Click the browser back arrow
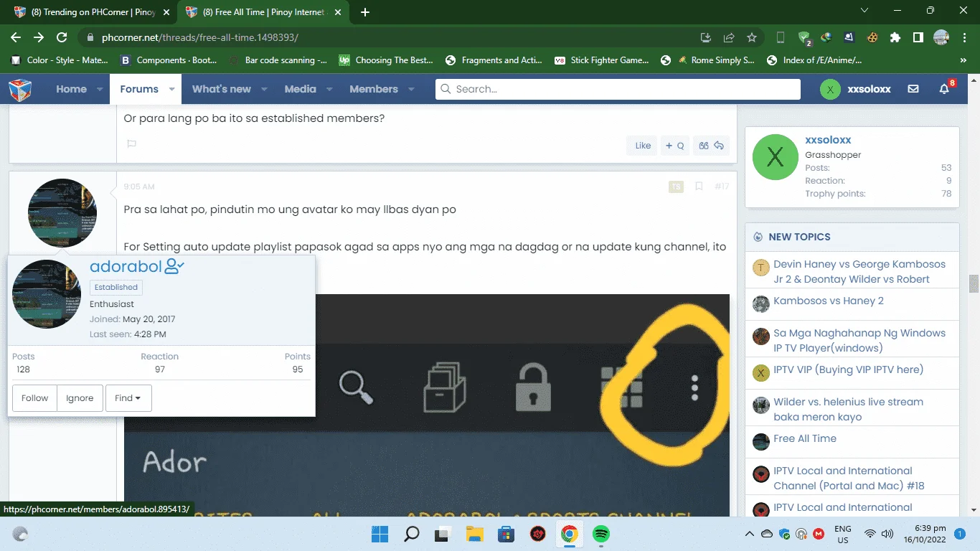The height and width of the screenshot is (551, 980). pyautogui.click(x=16, y=37)
